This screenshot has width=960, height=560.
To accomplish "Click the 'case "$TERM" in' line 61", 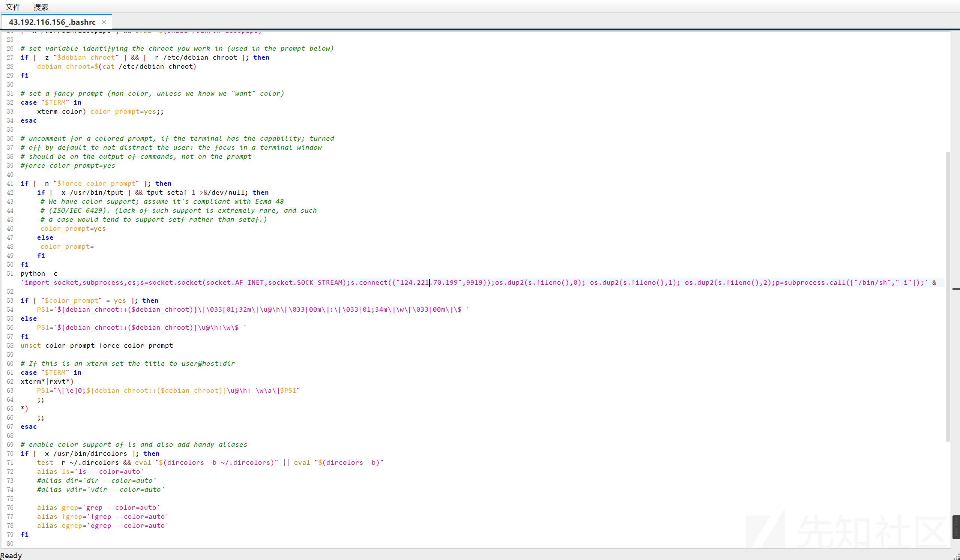I will click(x=51, y=372).
